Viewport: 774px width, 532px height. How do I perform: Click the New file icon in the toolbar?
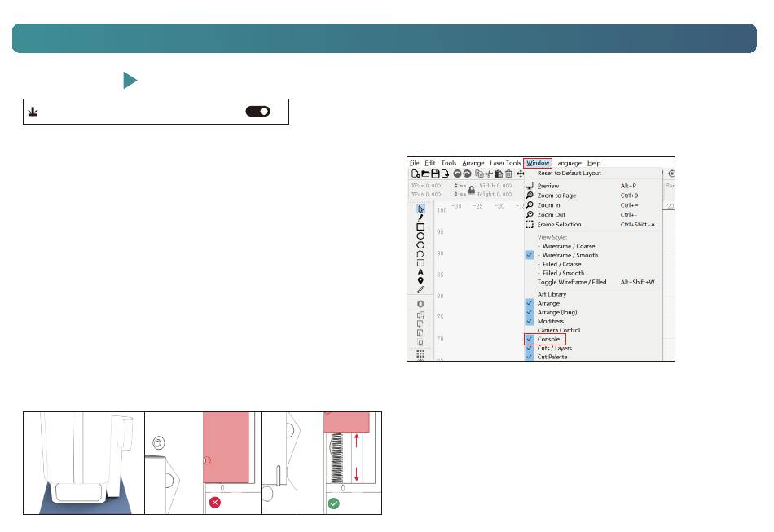tap(416, 174)
